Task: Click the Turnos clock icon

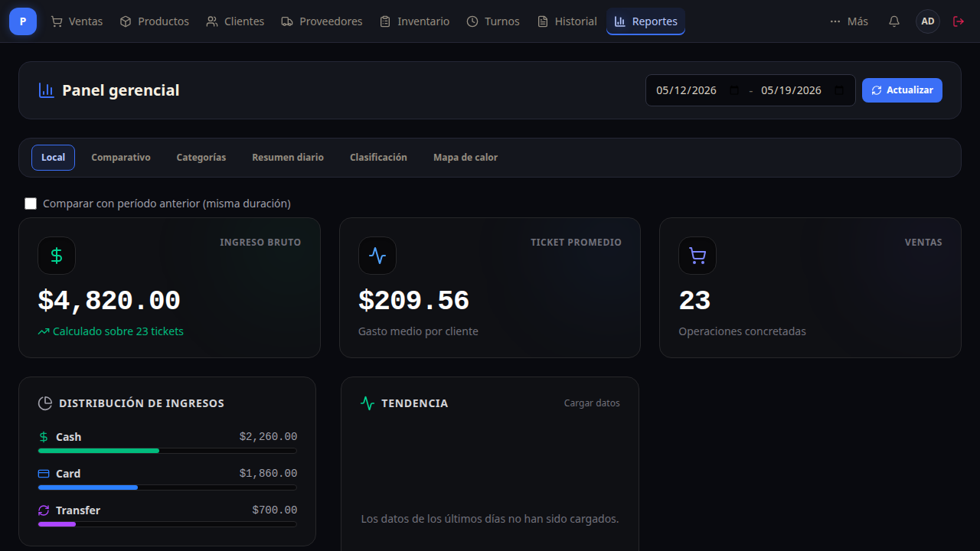Action: click(x=472, y=21)
